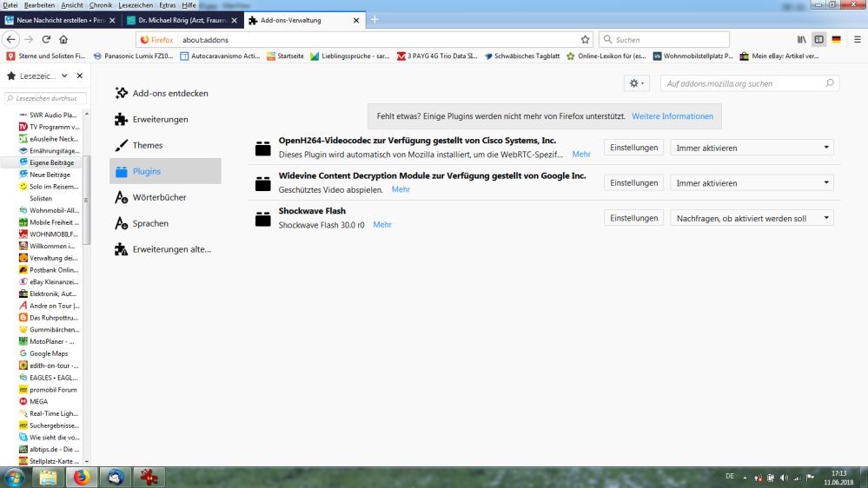
Task: Open a new tab with plus button
Action: point(374,20)
